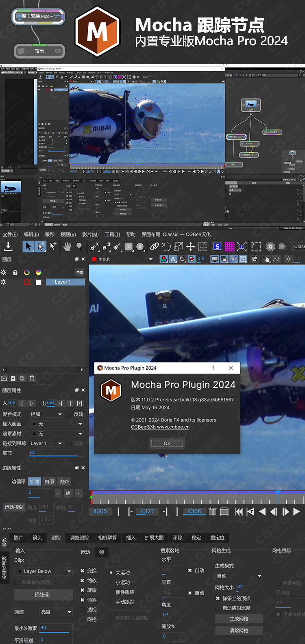Switch to the 稳定 tab
Image resolution: width=305 pixels, height=644 pixels.
pyautogui.click(x=196, y=538)
